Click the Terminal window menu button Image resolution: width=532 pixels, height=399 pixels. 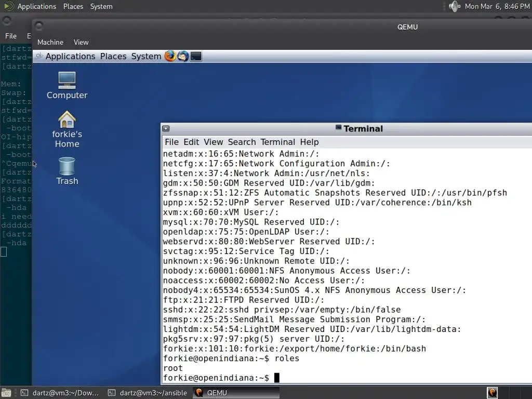point(166,129)
